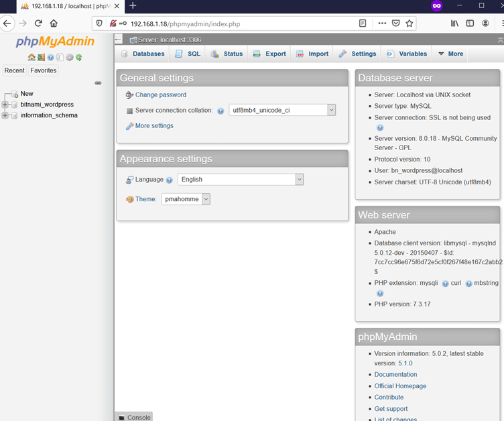Expand the bitnami_wordpress database tree
This screenshot has width=504, height=421.
[x=5, y=105]
